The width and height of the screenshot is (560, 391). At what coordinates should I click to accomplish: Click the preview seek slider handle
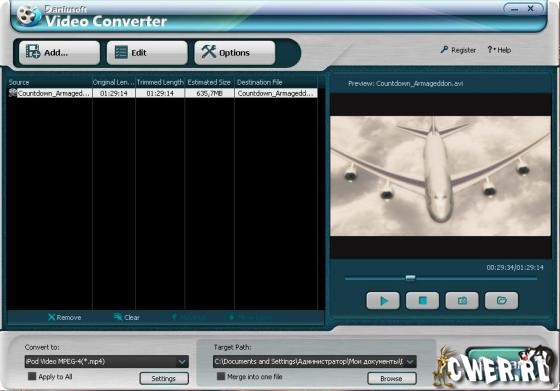point(410,278)
